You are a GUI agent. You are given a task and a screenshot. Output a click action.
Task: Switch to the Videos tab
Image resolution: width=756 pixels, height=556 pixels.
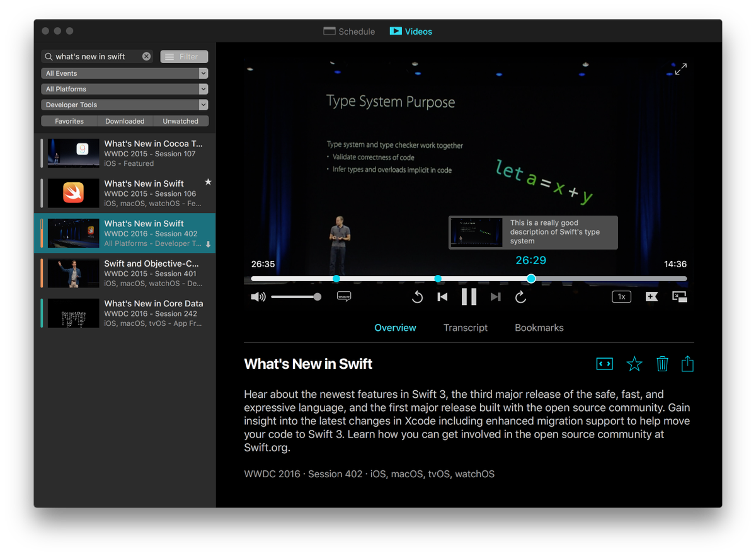[411, 32]
